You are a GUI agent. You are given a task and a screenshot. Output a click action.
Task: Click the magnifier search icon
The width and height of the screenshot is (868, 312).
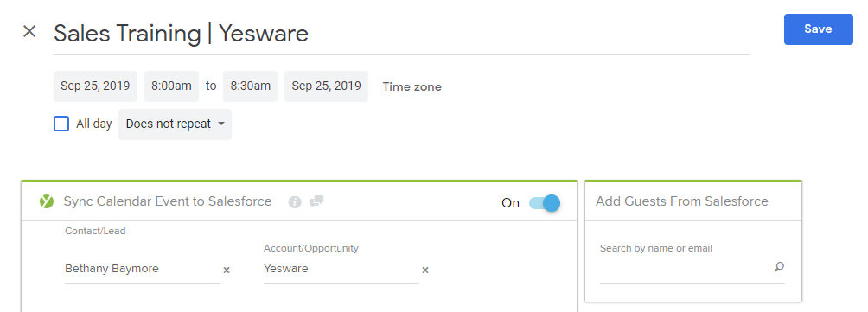(779, 267)
